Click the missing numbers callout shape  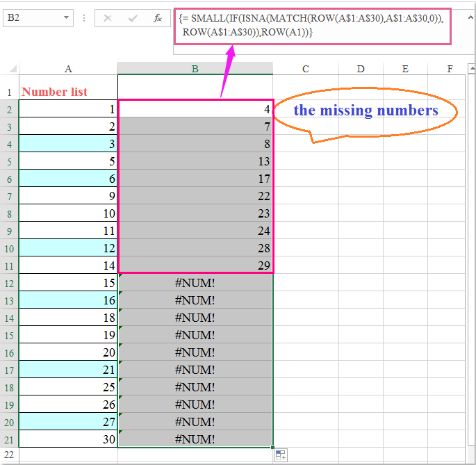[x=366, y=111]
